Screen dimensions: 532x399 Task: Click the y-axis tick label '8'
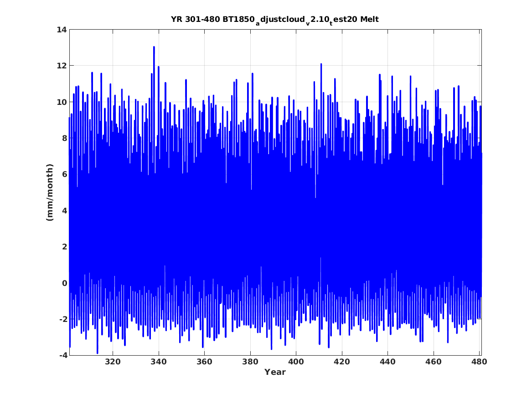click(64, 138)
